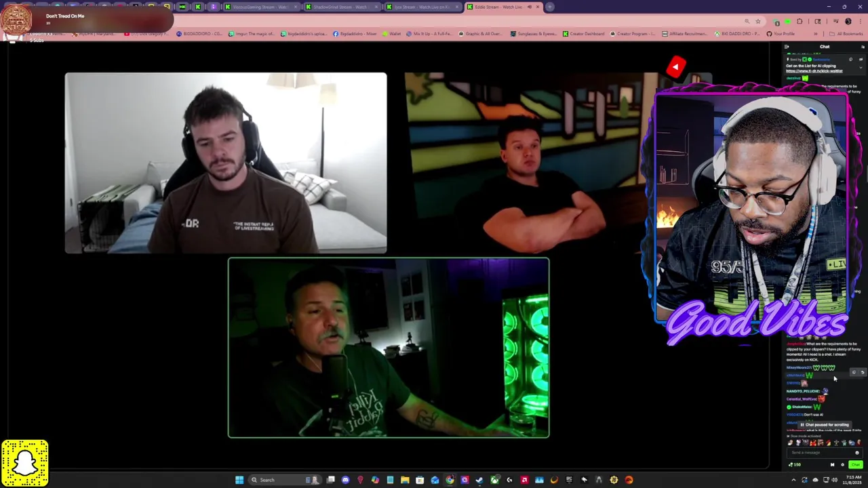Open the emoji picker in the message box
Image resolution: width=868 pixels, height=488 pixels.
[857, 452]
